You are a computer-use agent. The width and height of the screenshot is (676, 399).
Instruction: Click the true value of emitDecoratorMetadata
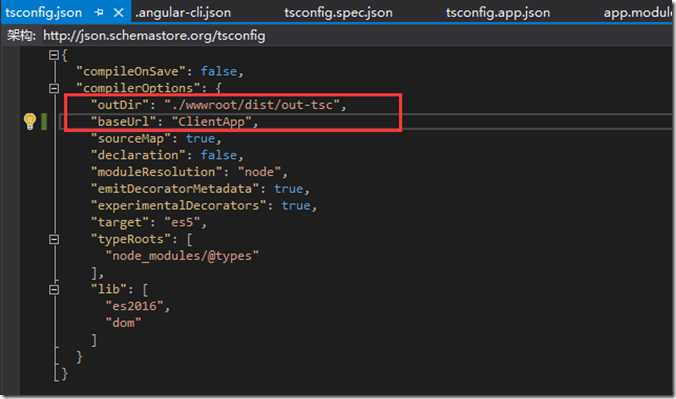288,189
